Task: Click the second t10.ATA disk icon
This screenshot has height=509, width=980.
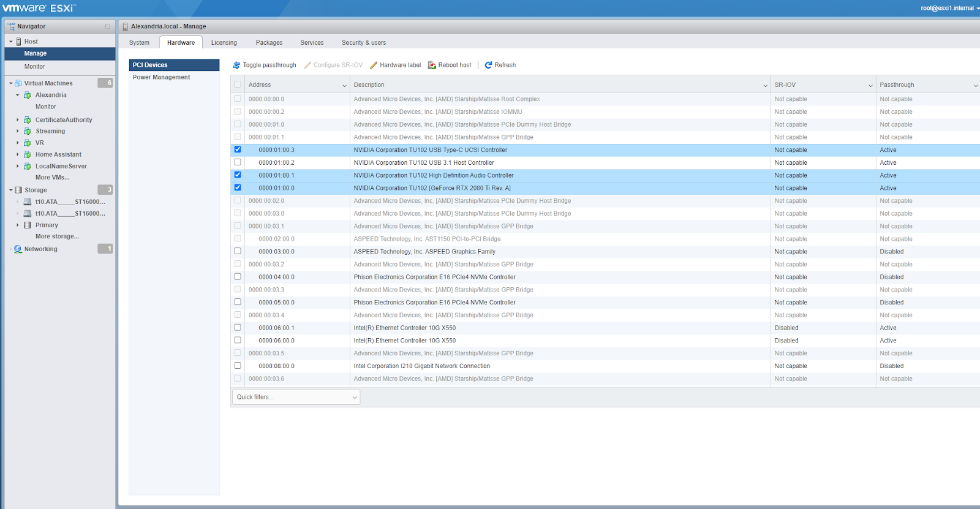Action: click(x=28, y=214)
